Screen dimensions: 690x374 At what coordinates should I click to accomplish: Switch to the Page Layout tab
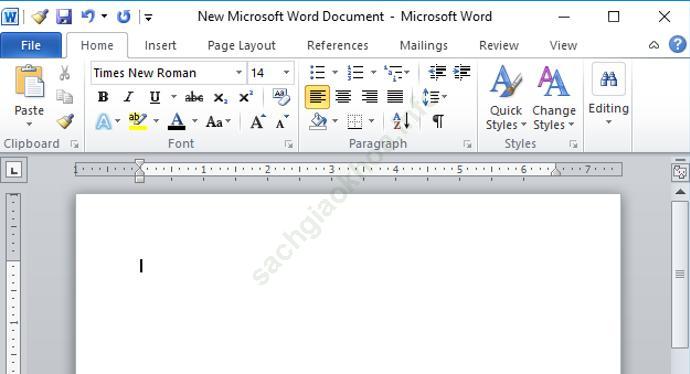[242, 45]
